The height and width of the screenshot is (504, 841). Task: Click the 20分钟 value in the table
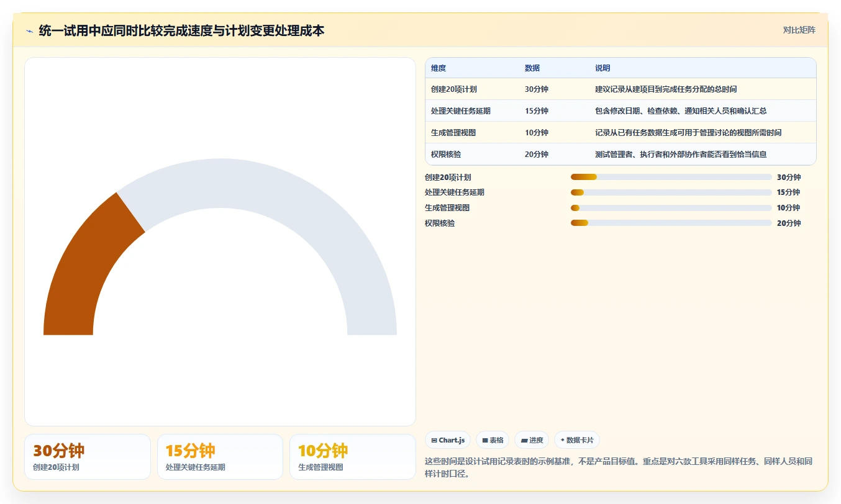pos(537,155)
